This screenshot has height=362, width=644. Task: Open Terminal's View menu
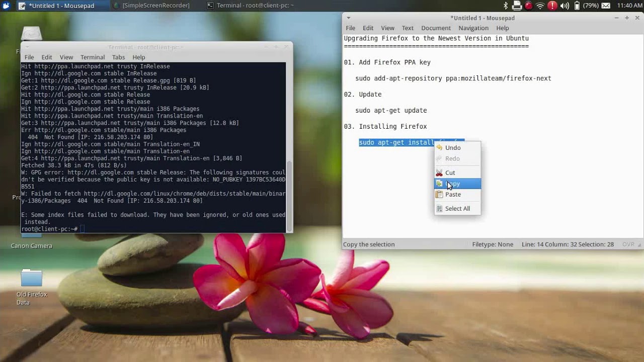[x=66, y=57]
